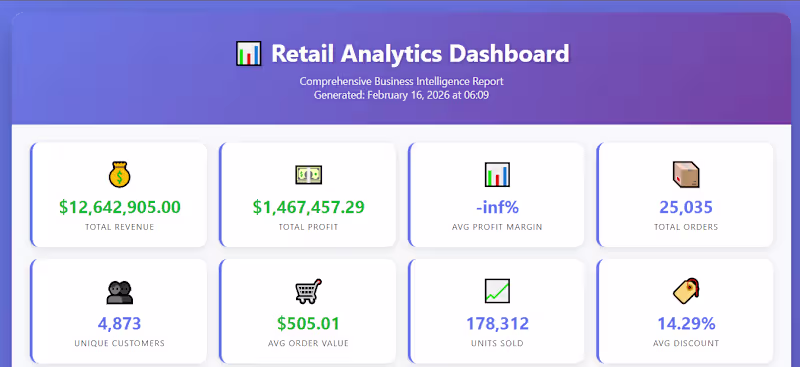Click the AVG PROFIT MARGIN label
Screen dimensions: 800x367
tap(497, 227)
